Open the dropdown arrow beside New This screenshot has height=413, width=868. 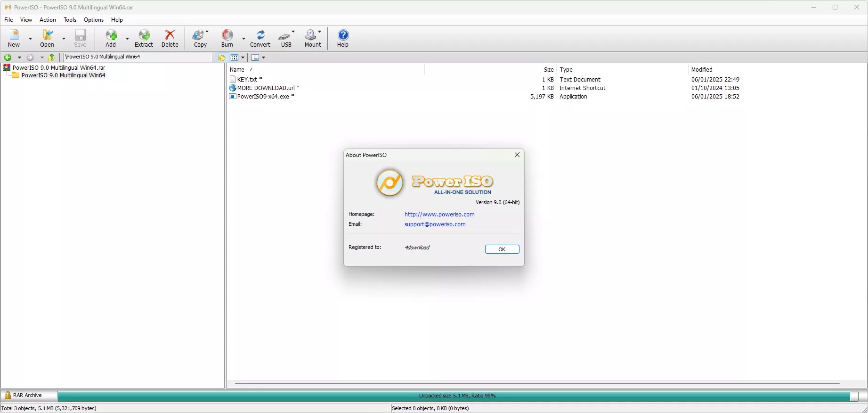pyautogui.click(x=31, y=39)
